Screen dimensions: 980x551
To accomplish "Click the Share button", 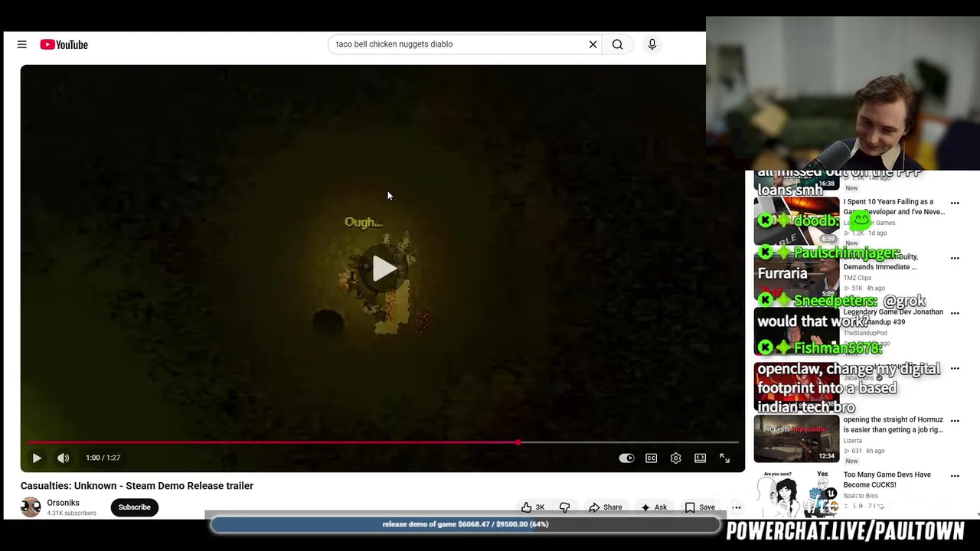I will [x=605, y=507].
